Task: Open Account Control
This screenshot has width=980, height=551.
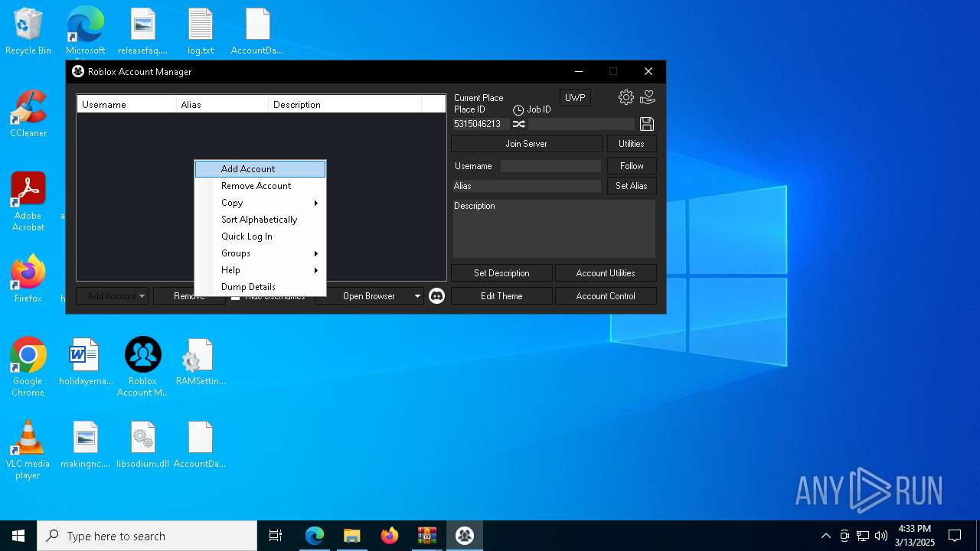Action: pos(606,296)
